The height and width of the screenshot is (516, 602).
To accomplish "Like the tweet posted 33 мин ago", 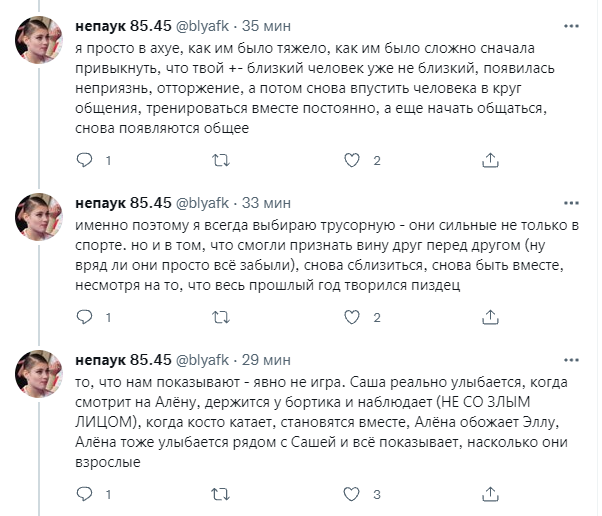I will 352,318.
